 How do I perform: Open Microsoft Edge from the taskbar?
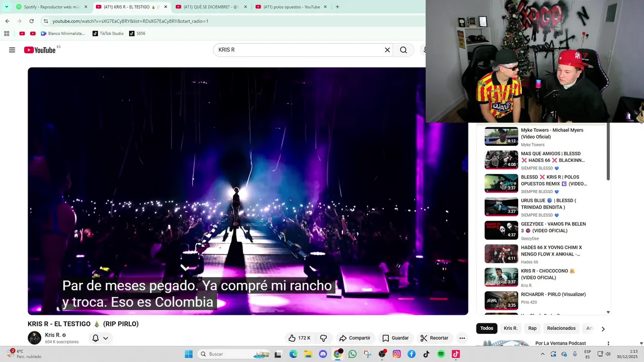pos(293,354)
